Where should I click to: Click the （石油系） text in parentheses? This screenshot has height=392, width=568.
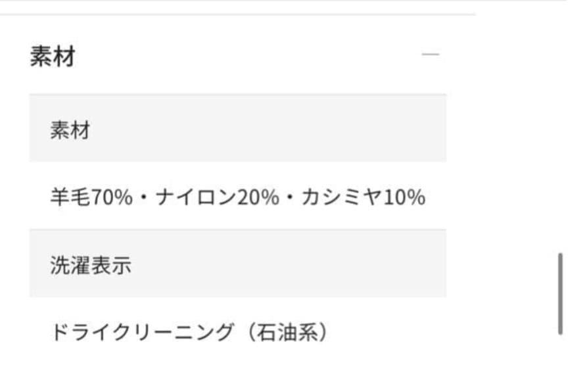click(285, 332)
